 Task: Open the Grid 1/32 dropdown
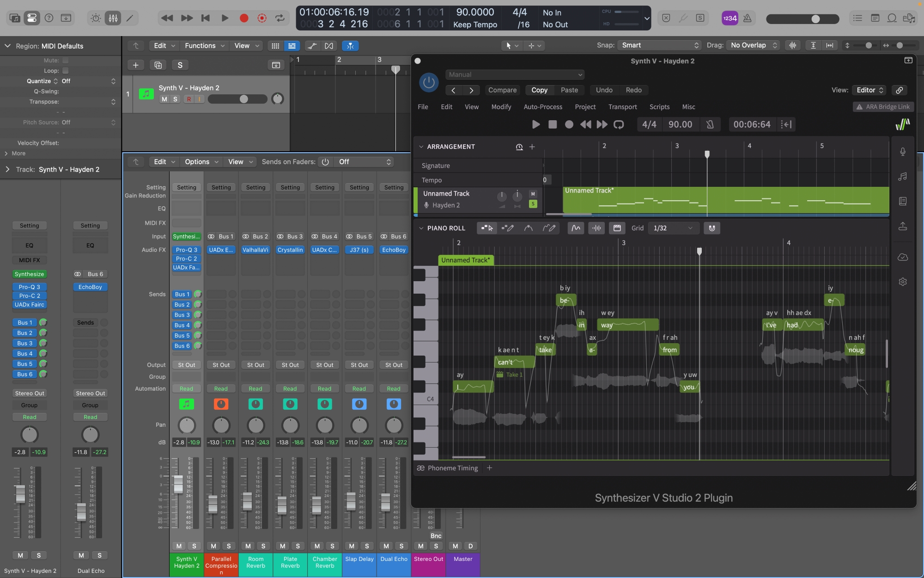coord(672,228)
